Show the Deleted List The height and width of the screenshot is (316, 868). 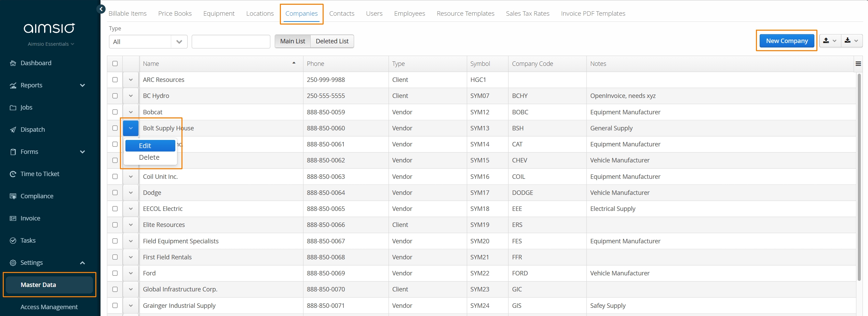[x=332, y=41]
